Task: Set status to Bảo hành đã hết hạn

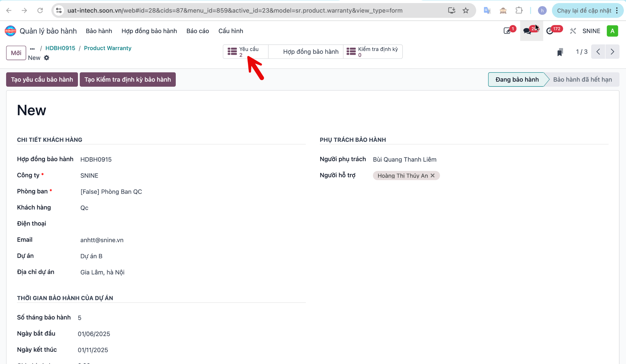Action: (582, 79)
